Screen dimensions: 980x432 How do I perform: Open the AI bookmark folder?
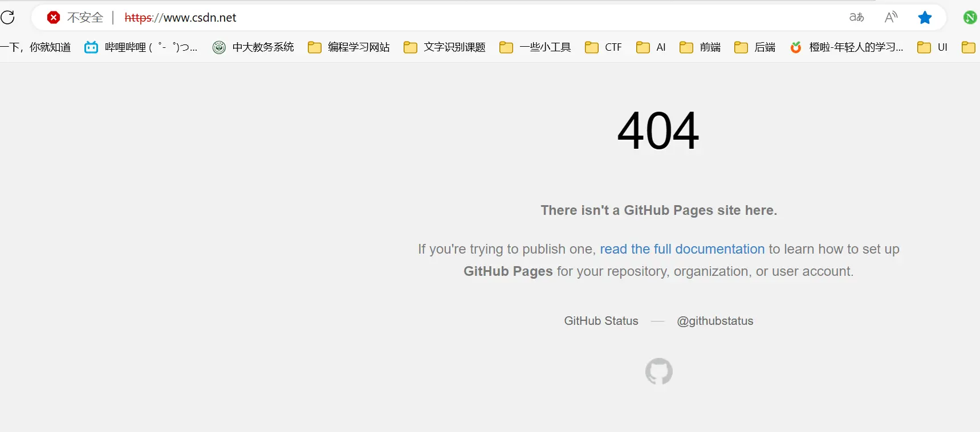[651, 47]
